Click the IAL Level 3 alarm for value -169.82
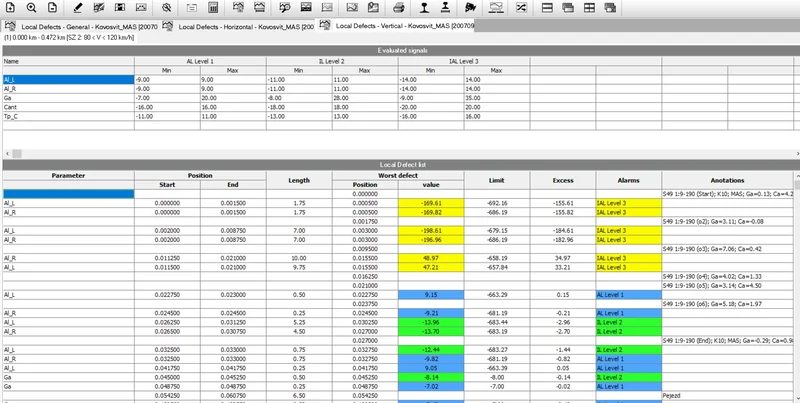The height and width of the screenshot is (403, 800). point(629,212)
